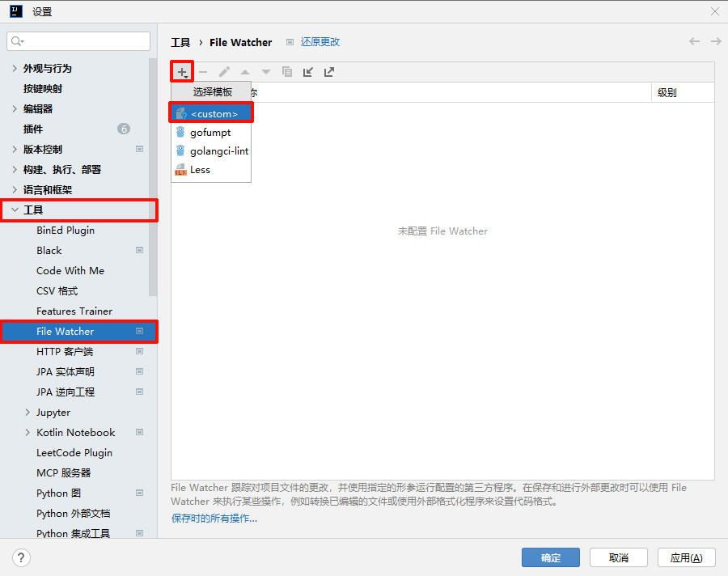Open LeetCode Plugin settings
This screenshot has width=728, height=576.
coord(74,453)
